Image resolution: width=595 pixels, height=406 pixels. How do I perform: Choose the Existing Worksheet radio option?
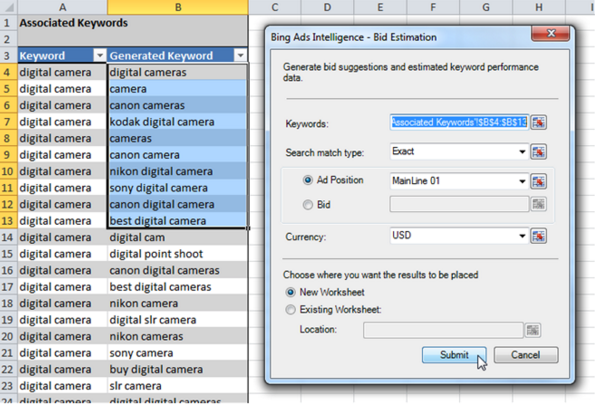(x=291, y=310)
